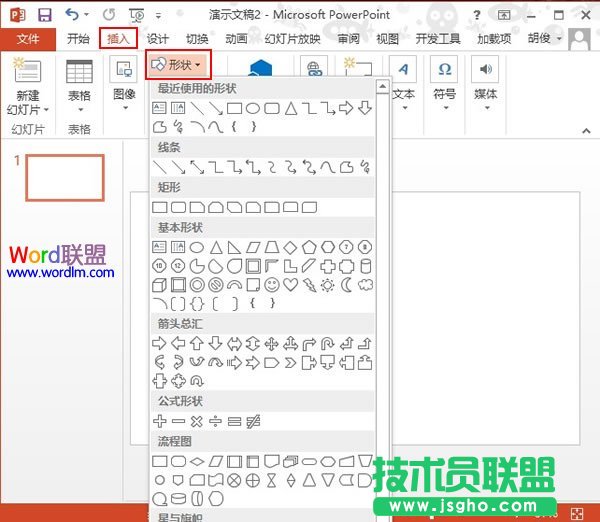
Task: Insert the sun shape
Action: (328, 285)
